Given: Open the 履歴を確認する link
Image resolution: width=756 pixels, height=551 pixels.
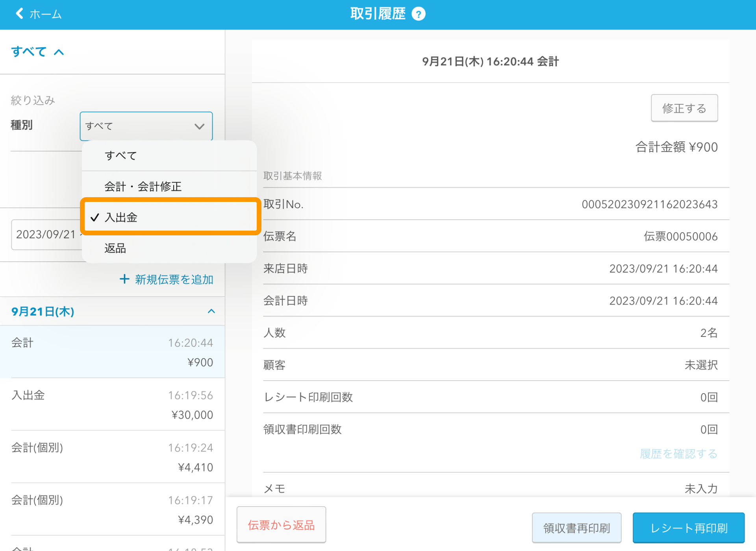Looking at the screenshot, I should [678, 454].
